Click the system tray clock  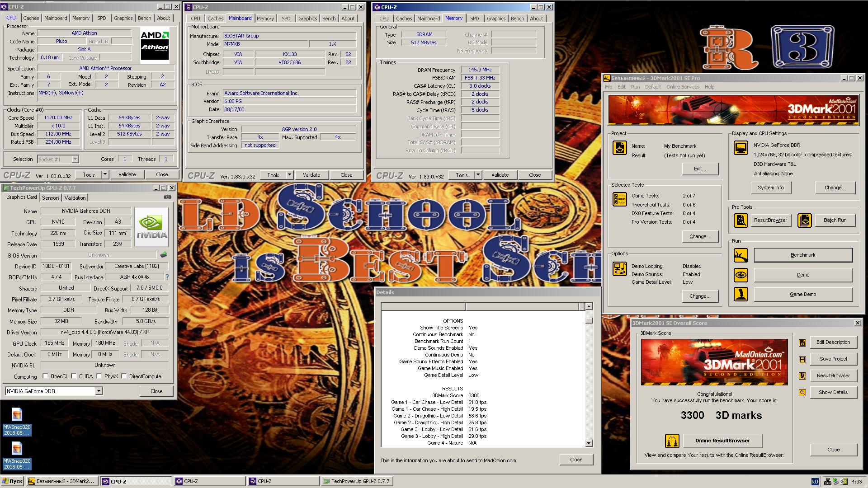pyautogui.click(x=856, y=482)
